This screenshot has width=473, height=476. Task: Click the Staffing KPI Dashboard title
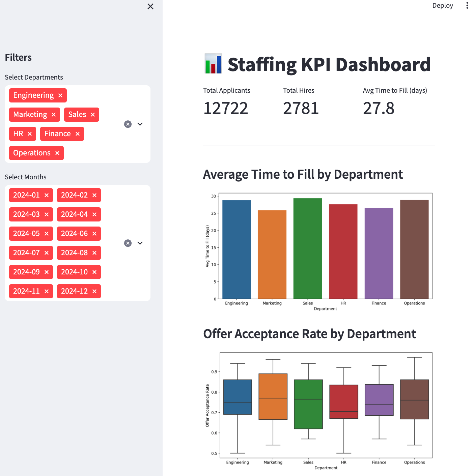coord(329,64)
